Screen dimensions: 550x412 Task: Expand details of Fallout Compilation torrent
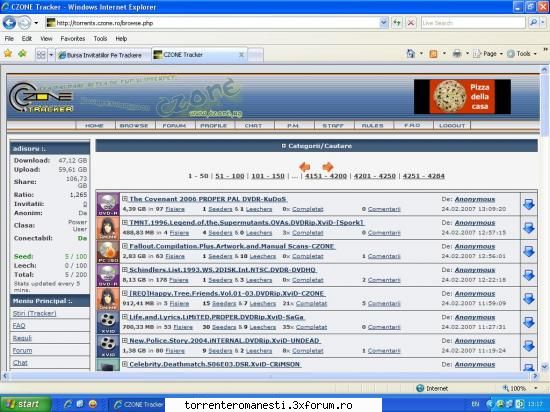(125, 246)
